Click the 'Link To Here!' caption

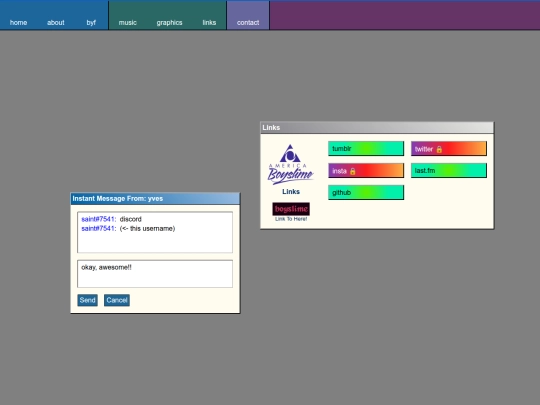point(291,219)
